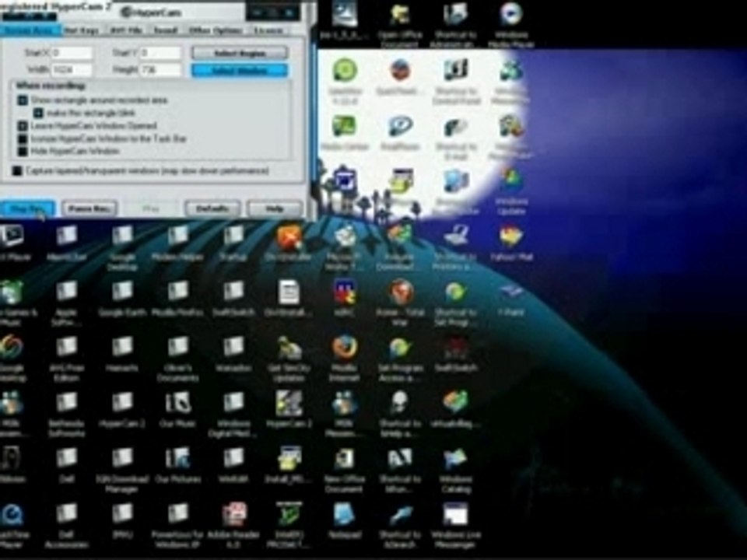
Task: Enable Iconize HyperCam Window to Task Bar
Action: (x=23, y=138)
